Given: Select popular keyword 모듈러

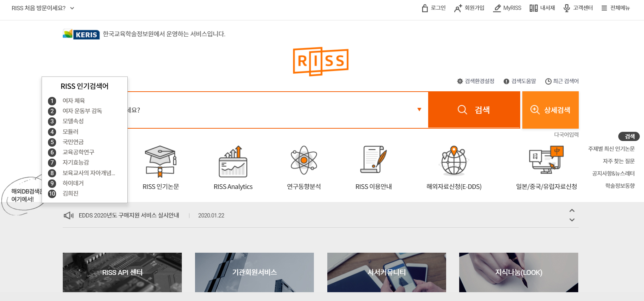Looking at the screenshot, I should click(x=71, y=132).
